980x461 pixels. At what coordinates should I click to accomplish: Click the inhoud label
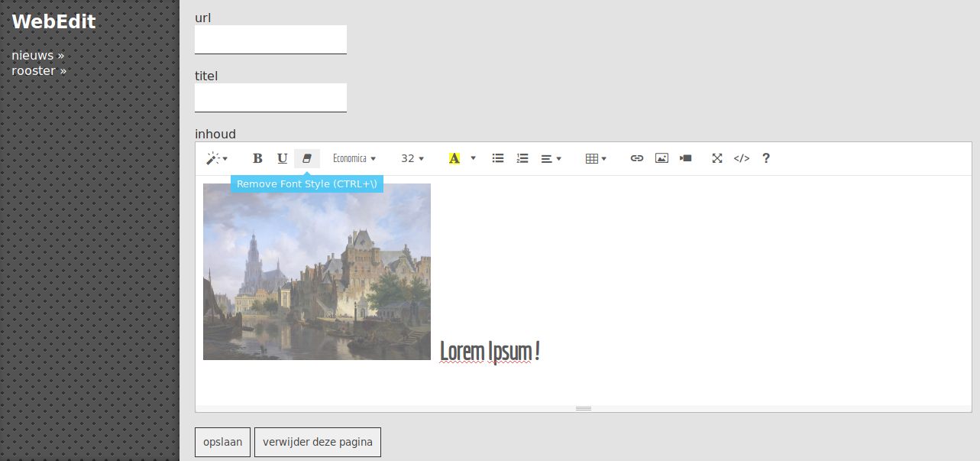(215, 135)
